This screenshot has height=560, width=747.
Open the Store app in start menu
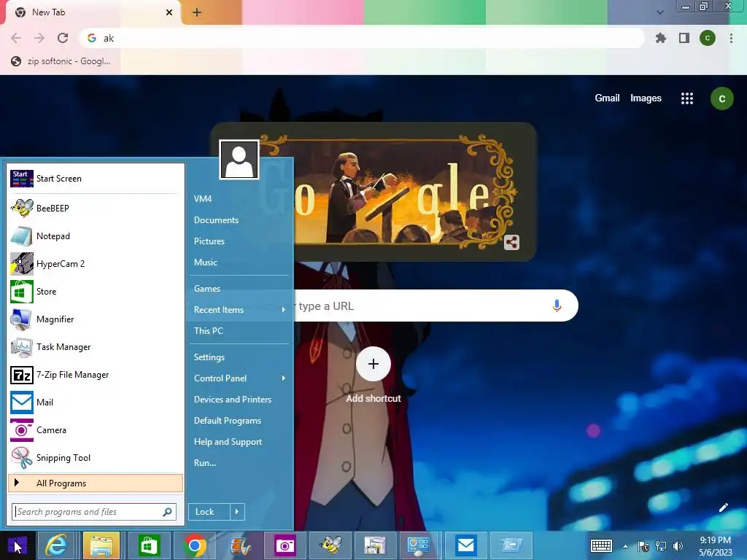tap(96, 292)
